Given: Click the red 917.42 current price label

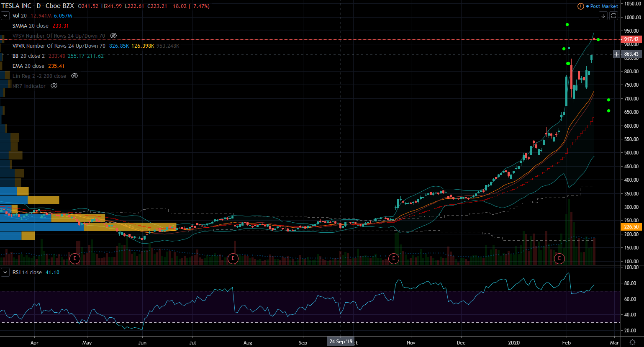Looking at the screenshot, I should (x=631, y=39).
